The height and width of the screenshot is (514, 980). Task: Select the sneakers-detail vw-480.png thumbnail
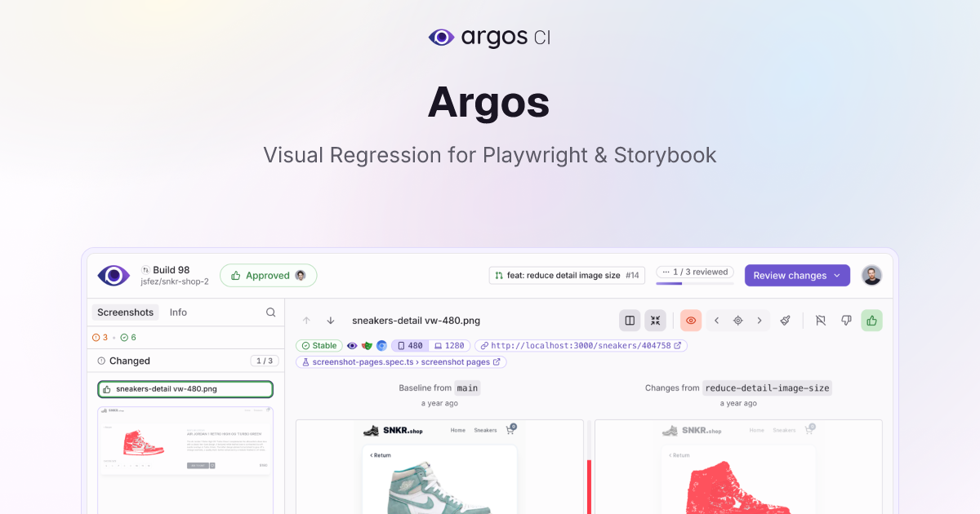pyautogui.click(x=185, y=389)
